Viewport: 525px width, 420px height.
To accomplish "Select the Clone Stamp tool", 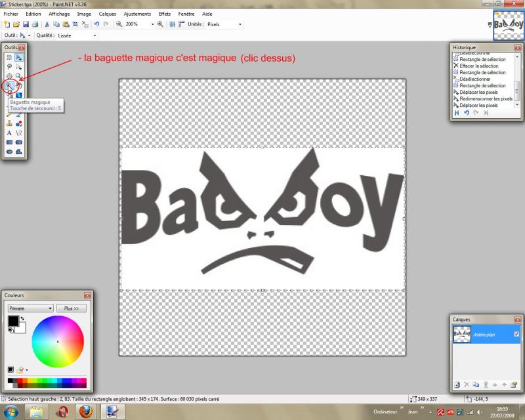I will (x=9, y=123).
